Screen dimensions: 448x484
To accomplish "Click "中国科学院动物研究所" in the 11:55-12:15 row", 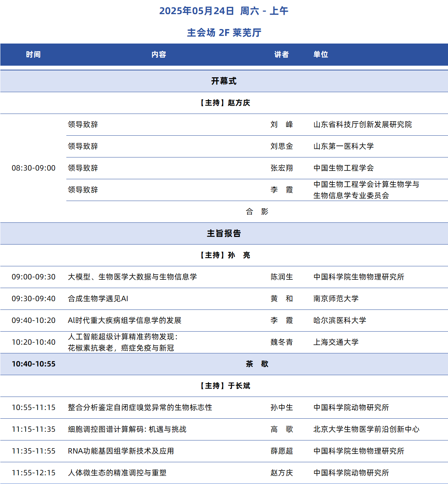I will pyautogui.click(x=351, y=473).
